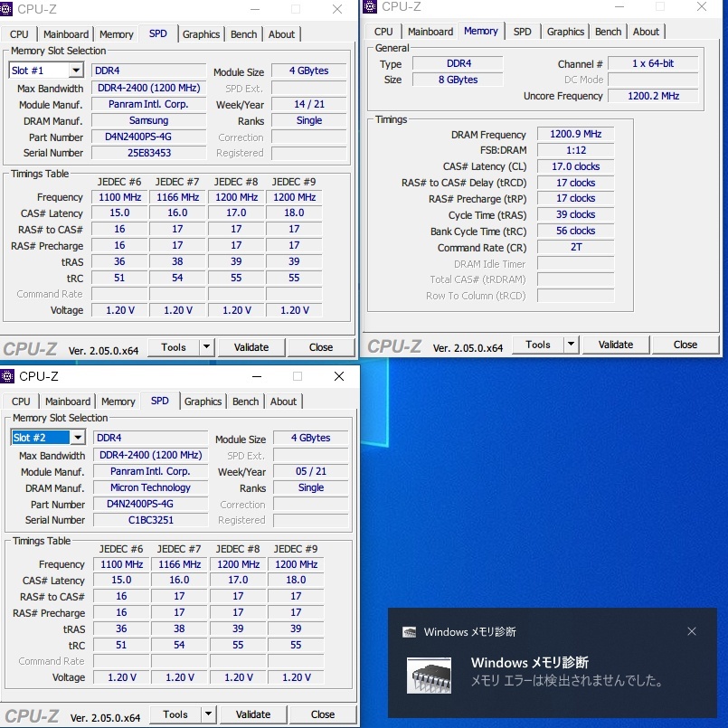Viewport: 728px width, 728px height.
Task: Click Samsung DRAM manufacturer value
Action: click(149, 120)
